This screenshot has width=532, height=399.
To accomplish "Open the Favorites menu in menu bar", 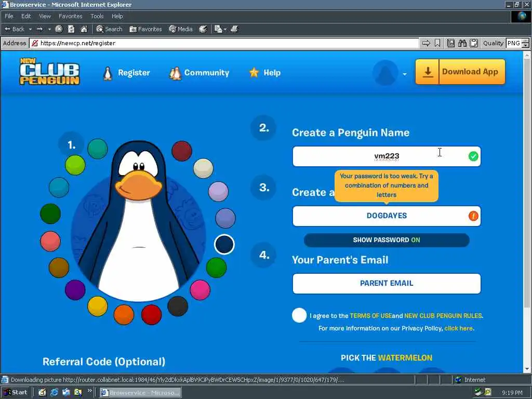I will click(x=70, y=16).
